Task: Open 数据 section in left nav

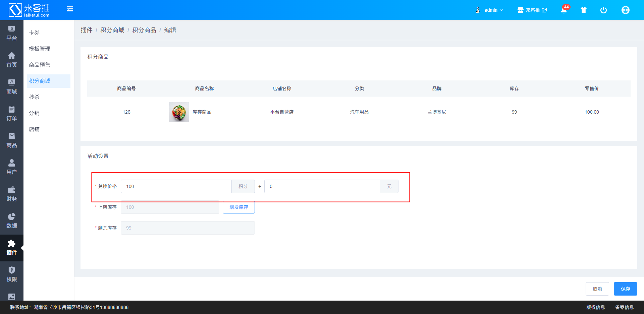Action: click(x=12, y=221)
